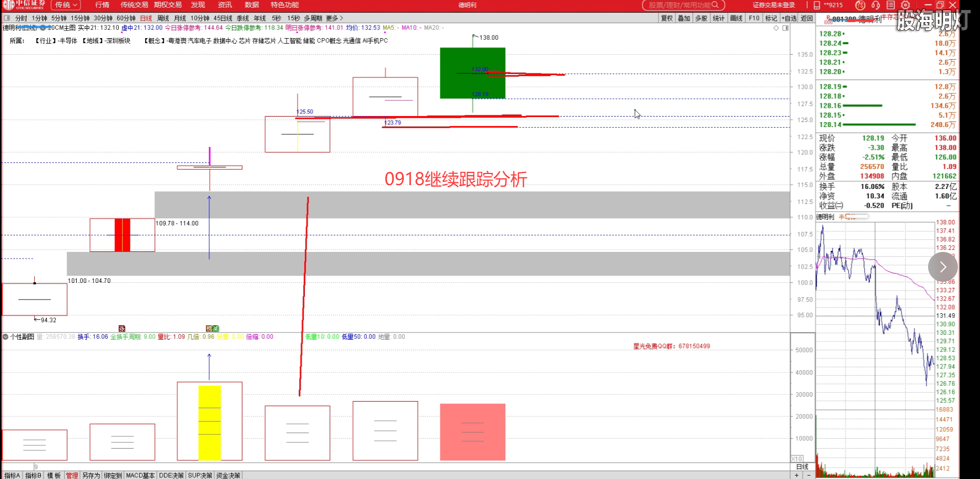The width and height of the screenshot is (980, 479).
Task: Expand the 更多 period options
Action: point(335,18)
